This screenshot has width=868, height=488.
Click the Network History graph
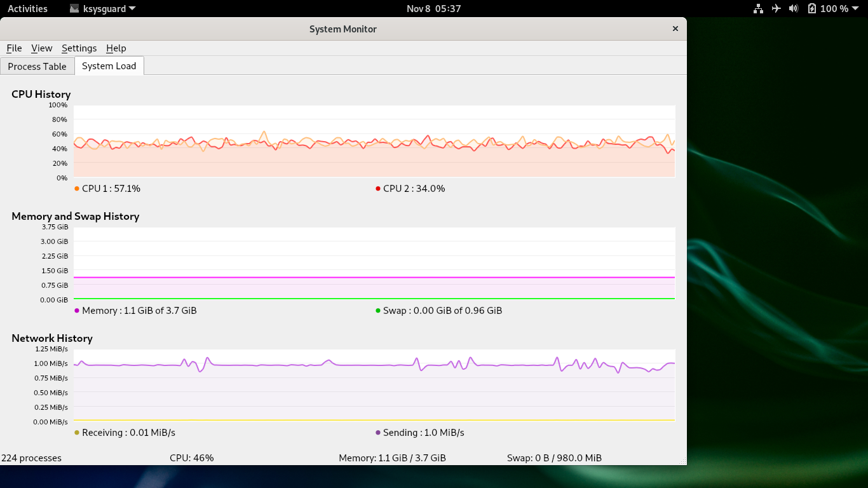tap(374, 385)
